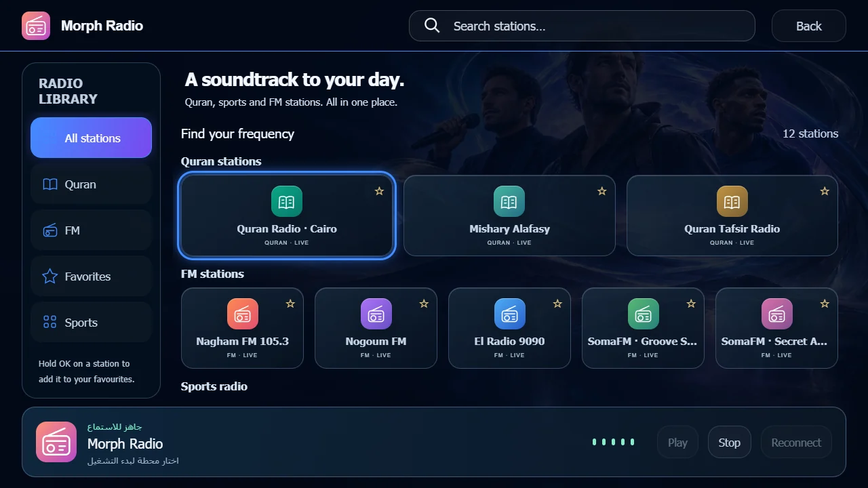Click the Quran Radio · Cairo book icon
This screenshot has height=488, width=868.
(x=287, y=201)
